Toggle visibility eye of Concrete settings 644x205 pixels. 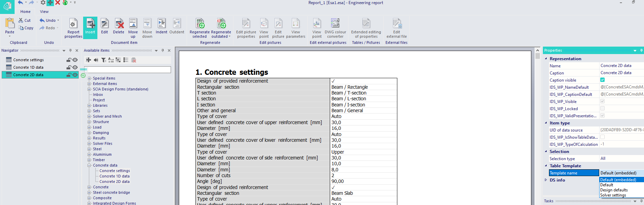75,60
